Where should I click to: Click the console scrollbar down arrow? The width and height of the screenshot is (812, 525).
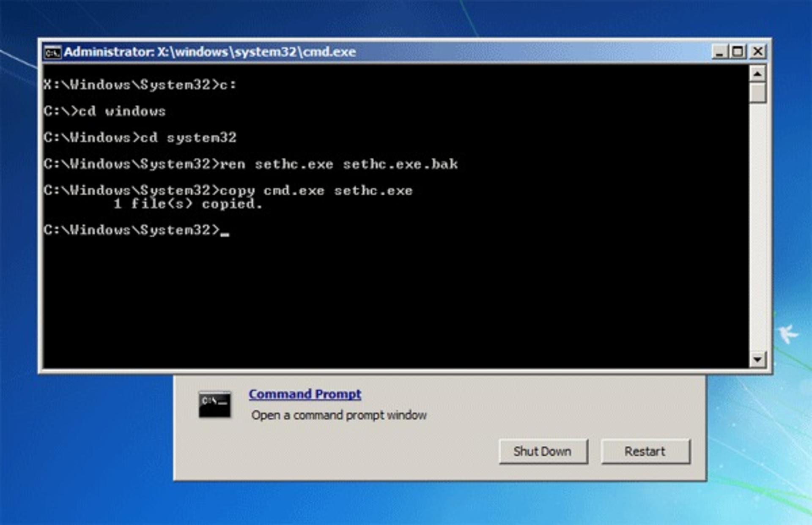click(x=757, y=359)
